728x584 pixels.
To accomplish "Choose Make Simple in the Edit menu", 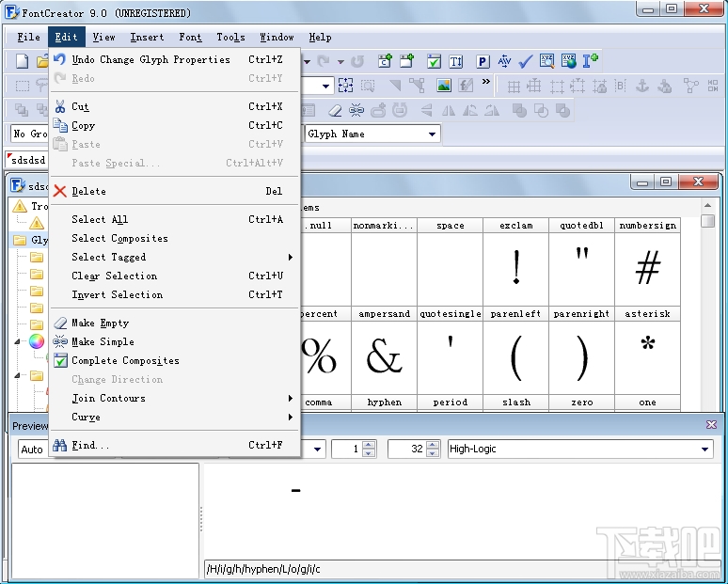I will (175, 341).
